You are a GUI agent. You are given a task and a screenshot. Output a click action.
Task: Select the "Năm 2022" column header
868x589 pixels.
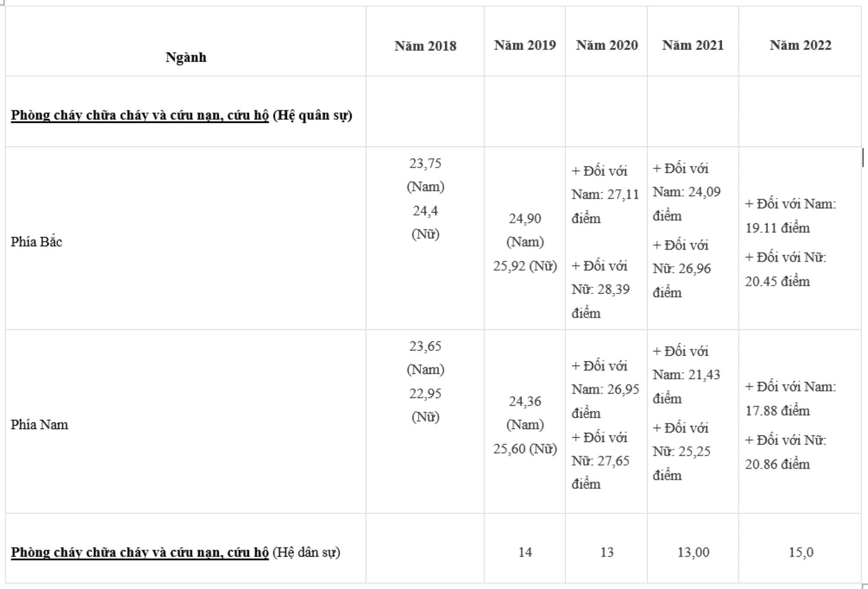coord(800,45)
